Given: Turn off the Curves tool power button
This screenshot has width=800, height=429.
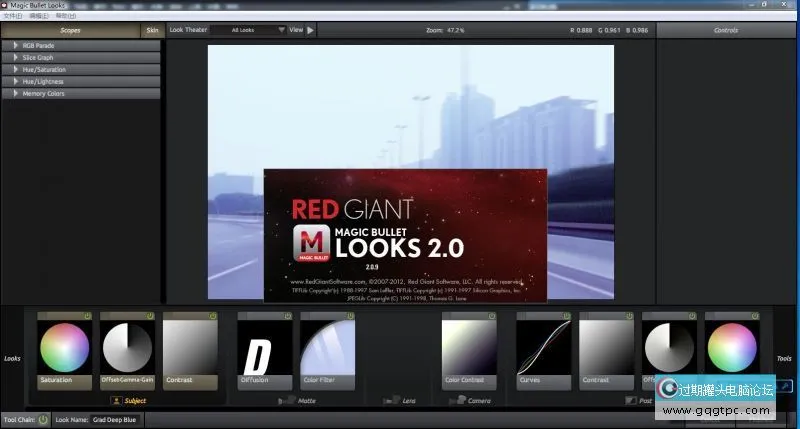Looking at the screenshot, I should point(567,316).
